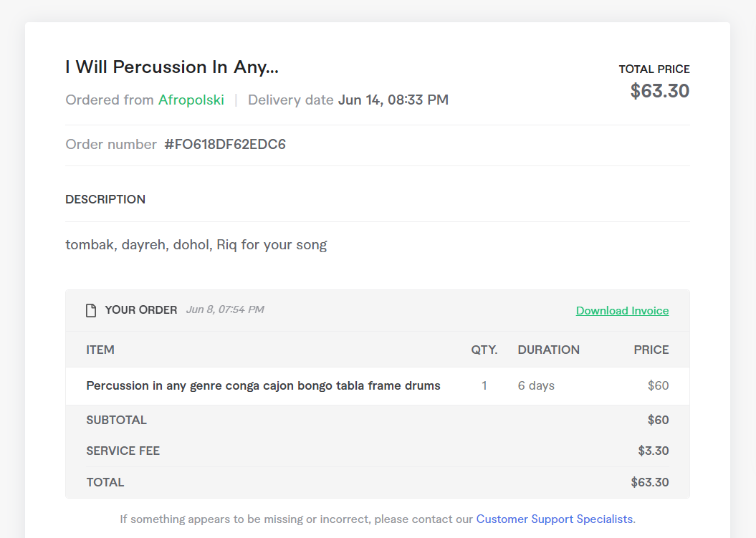Click the Percussion in any genre item name
The image size is (756, 538).
click(263, 385)
